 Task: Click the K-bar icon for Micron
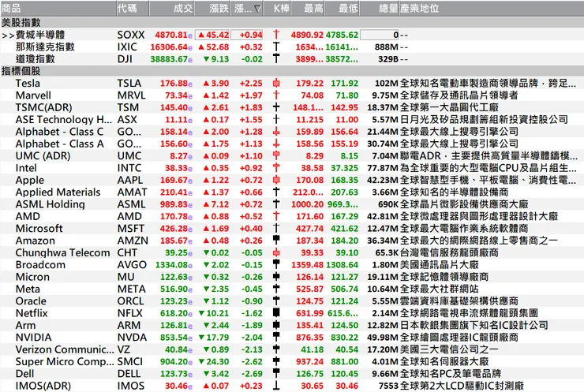tap(276, 277)
